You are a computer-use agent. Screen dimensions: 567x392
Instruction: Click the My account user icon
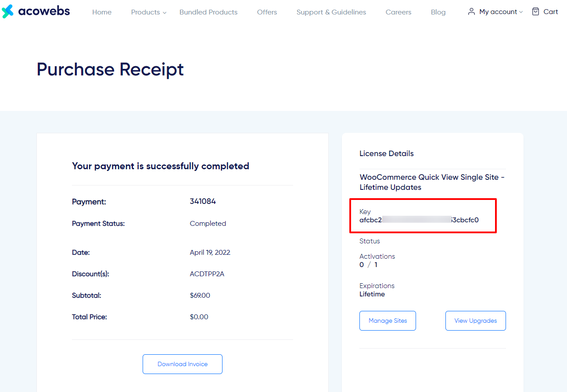pos(471,11)
